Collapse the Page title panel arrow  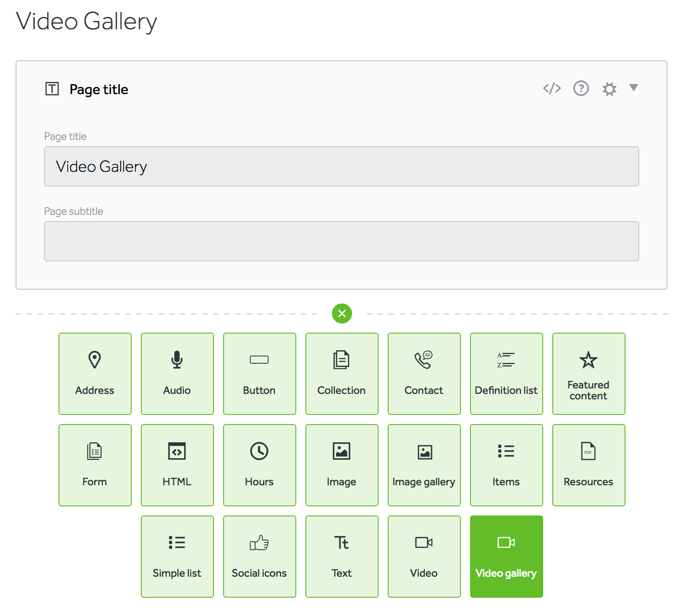(633, 88)
